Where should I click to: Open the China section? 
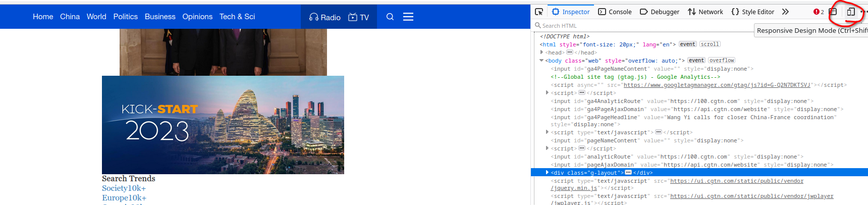[70, 17]
